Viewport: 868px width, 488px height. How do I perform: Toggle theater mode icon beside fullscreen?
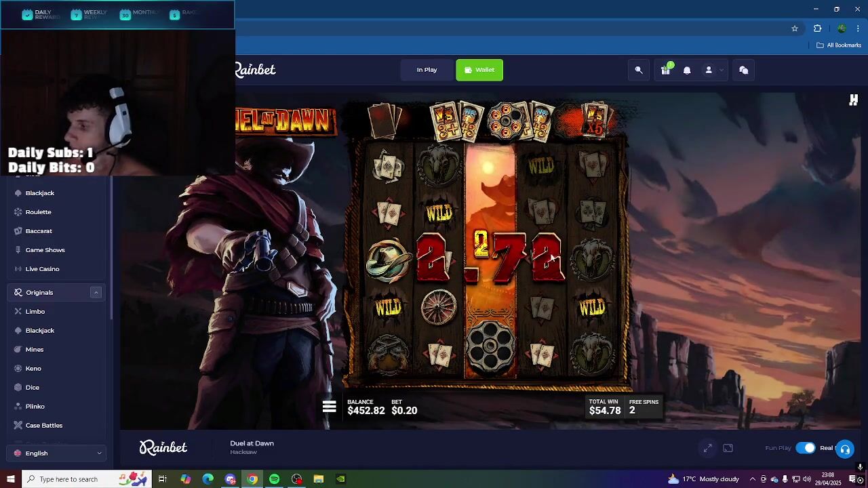click(728, 448)
